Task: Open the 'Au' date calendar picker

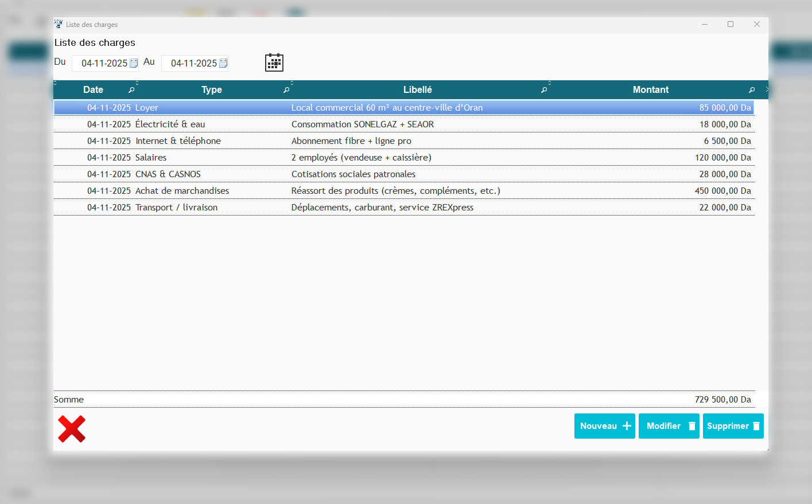Action: 223,63
